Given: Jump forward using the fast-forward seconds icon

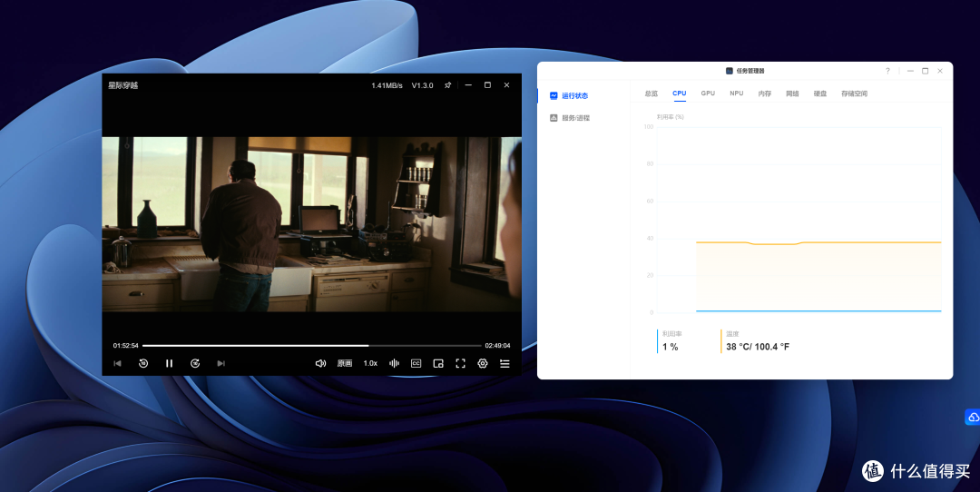Looking at the screenshot, I should 195,363.
